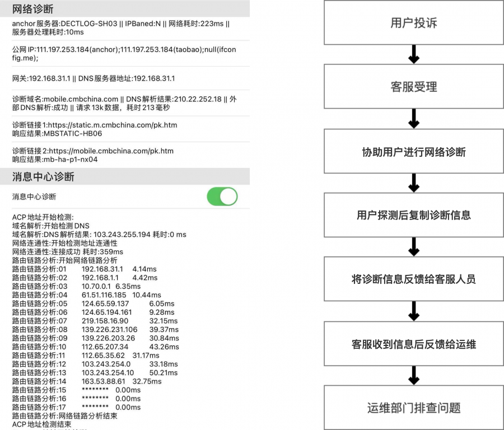The image size is (504, 430).
Task: Select route hop 16 with masked address
Action: click(x=76, y=399)
